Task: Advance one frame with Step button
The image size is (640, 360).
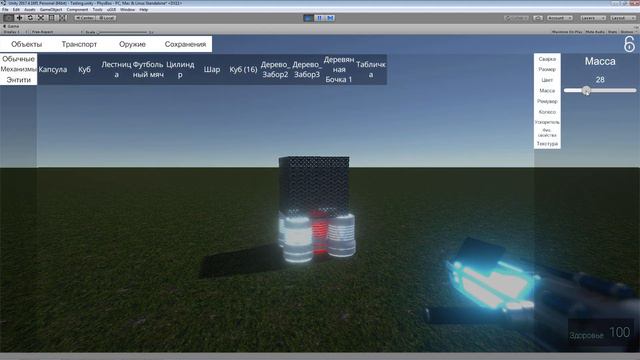Action: pos(330,18)
